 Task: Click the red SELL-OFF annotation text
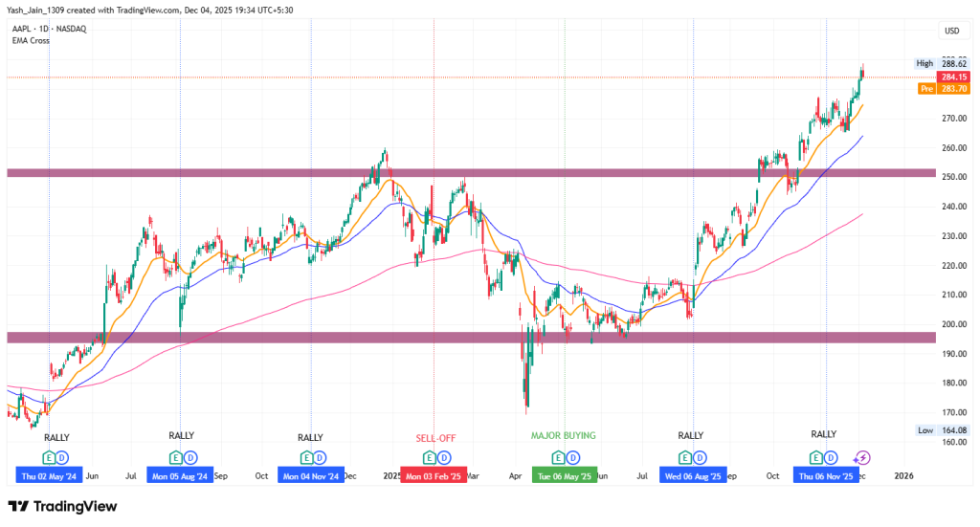click(435, 438)
